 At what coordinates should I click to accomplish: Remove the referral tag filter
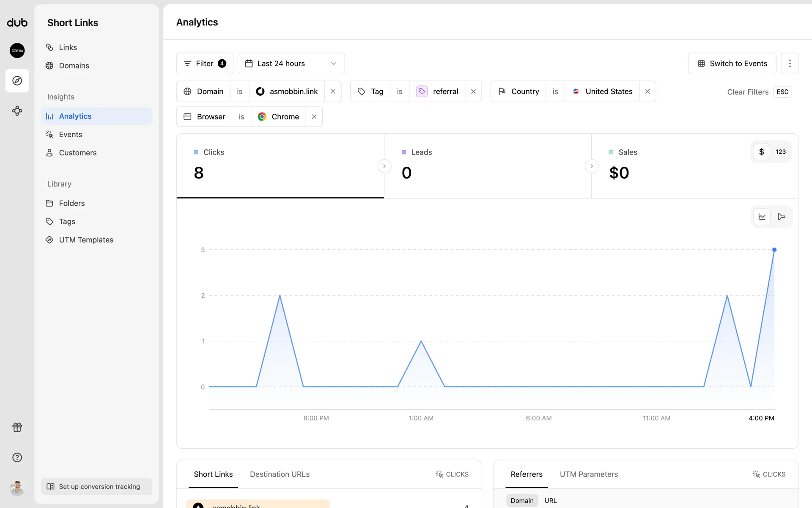coord(473,91)
